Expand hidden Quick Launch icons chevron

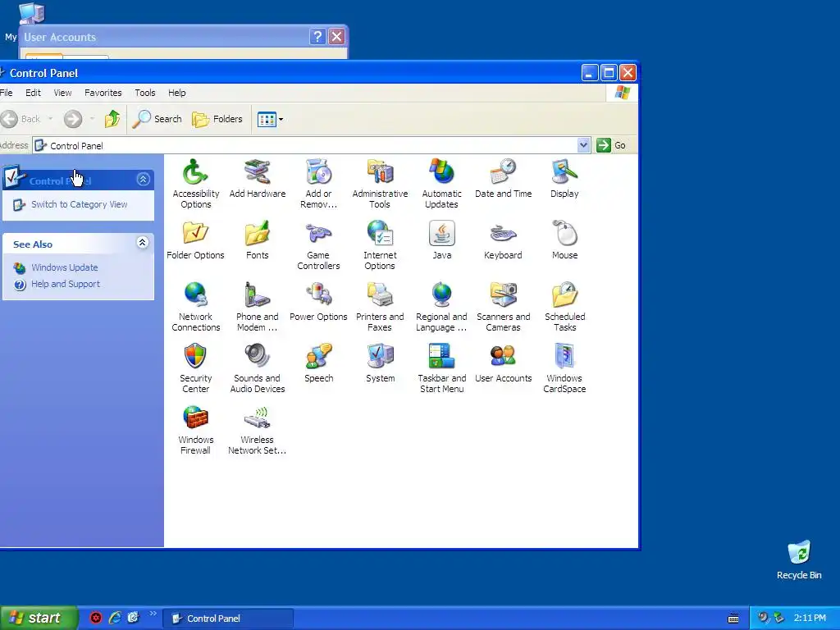pos(153,614)
